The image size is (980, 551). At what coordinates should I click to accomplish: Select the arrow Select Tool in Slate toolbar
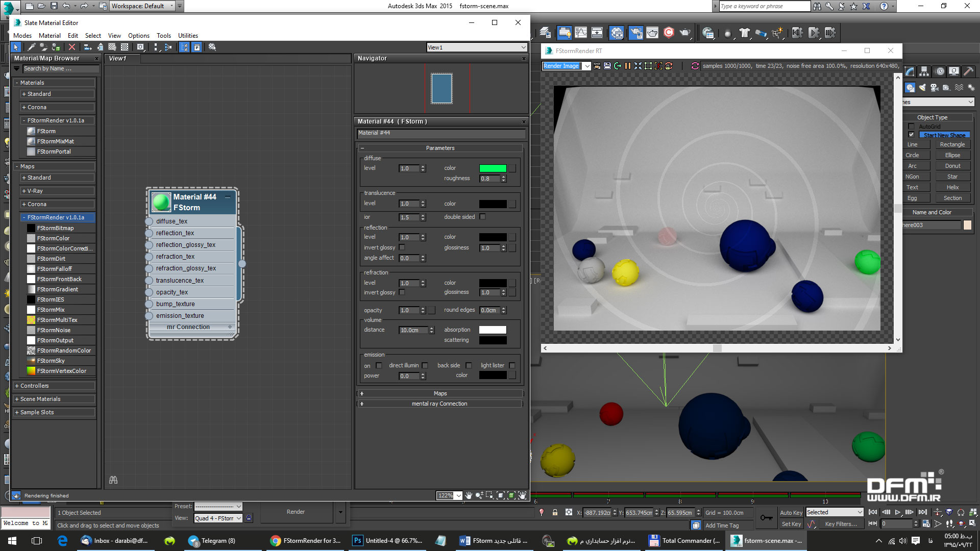pyautogui.click(x=16, y=47)
